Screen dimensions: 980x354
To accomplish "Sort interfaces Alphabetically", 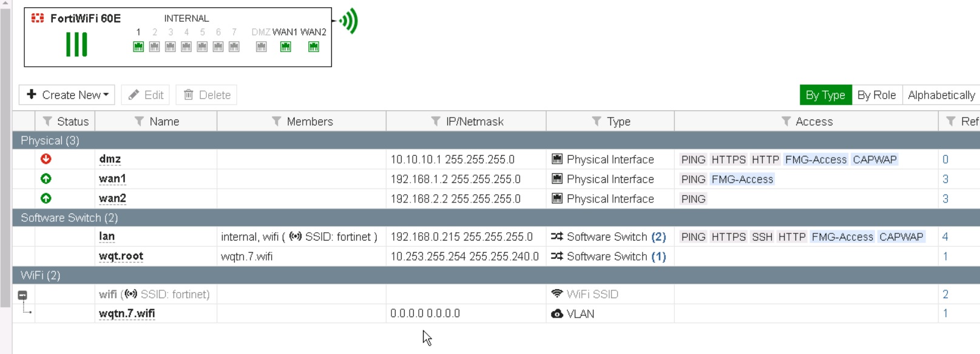I will [941, 95].
